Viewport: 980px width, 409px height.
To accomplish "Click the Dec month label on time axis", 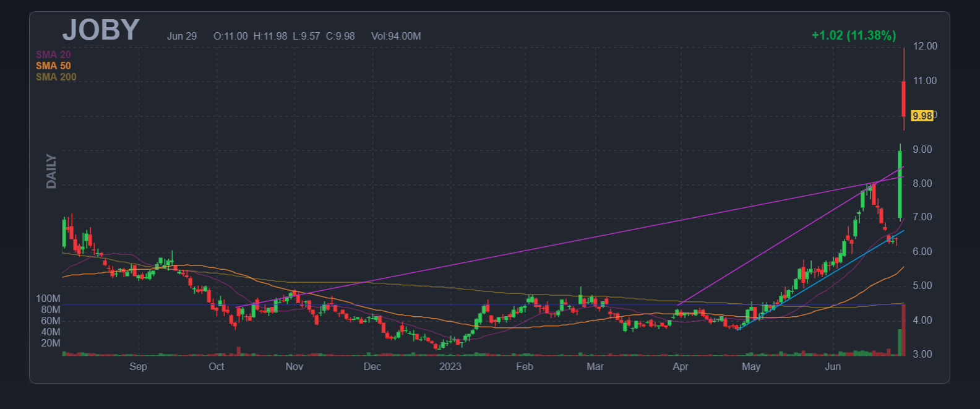I will [x=372, y=366].
